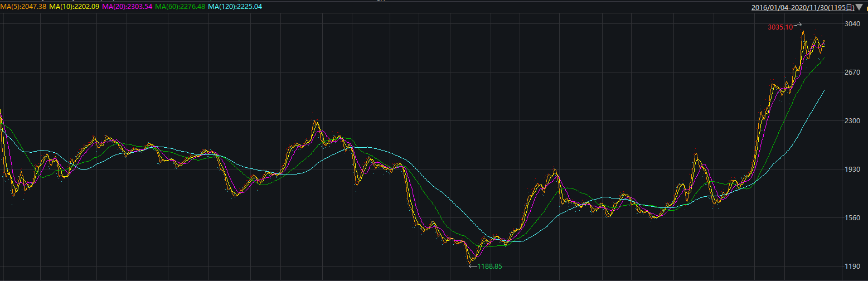Click the 1560 y-axis price label
The width and height of the screenshot is (868, 281).
pyautogui.click(x=852, y=218)
